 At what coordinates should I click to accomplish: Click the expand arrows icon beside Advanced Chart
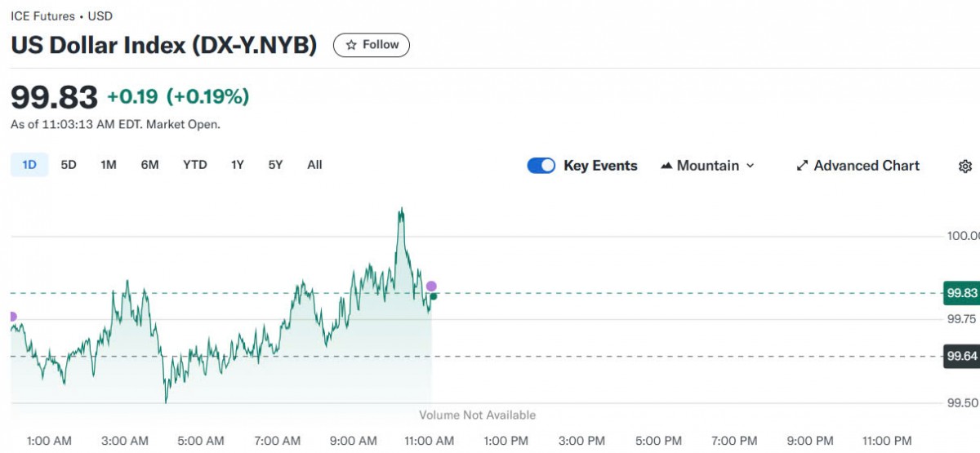pyautogui.click(x=802, y=166)
